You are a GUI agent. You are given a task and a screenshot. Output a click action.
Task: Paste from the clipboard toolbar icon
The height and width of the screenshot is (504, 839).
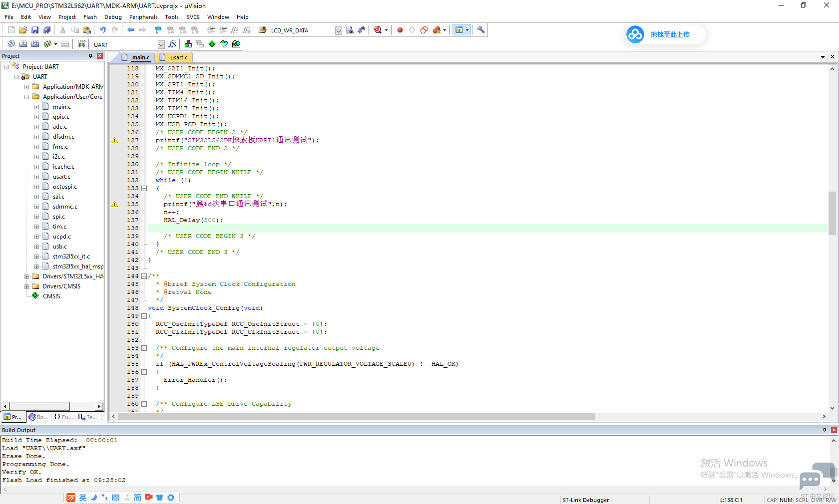point(87,30)
